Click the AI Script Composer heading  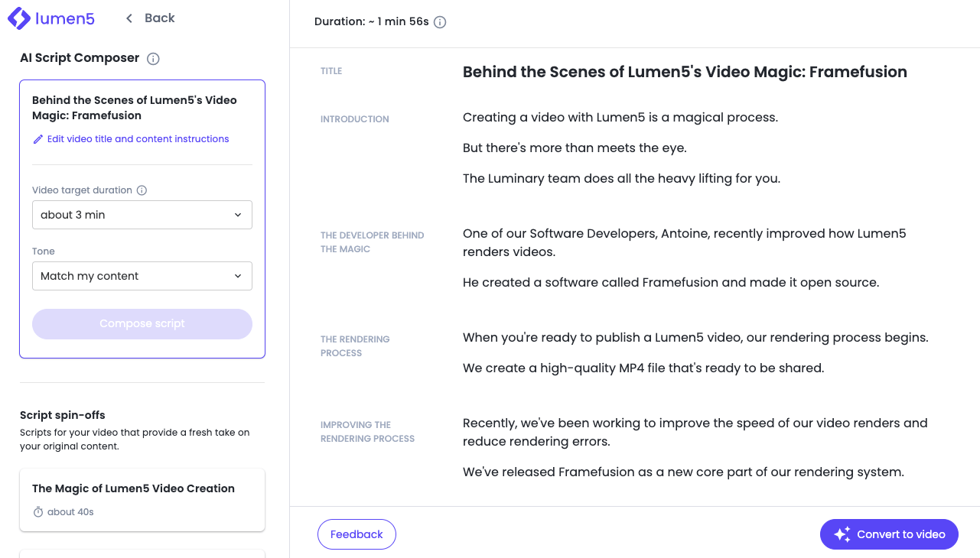[x=80, y=58]
